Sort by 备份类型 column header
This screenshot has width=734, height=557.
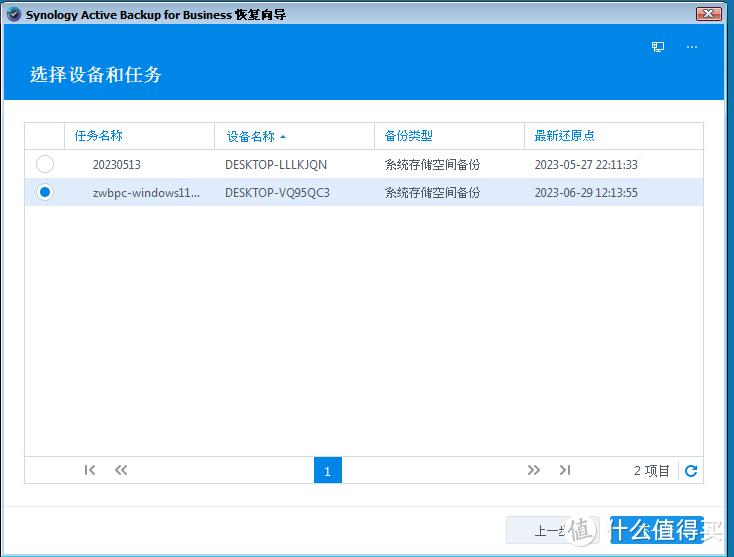(449, 136)
